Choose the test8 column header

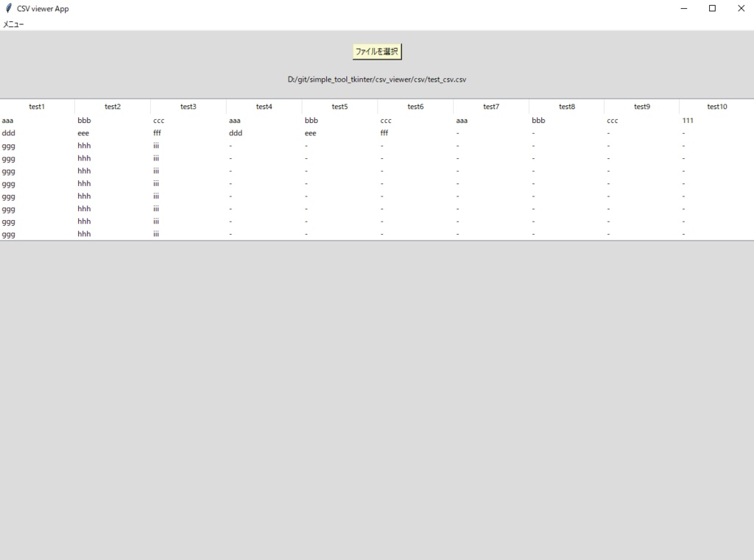coord(566,107)
